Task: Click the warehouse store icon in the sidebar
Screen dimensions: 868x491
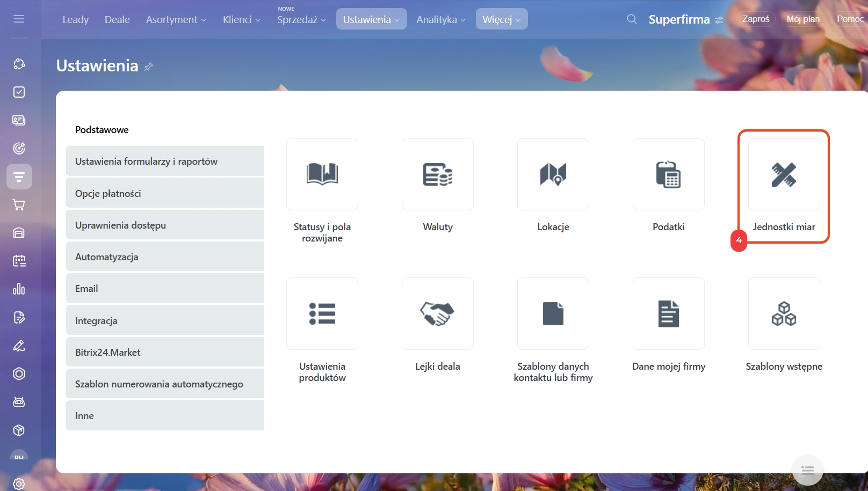Action: (19, 233)
